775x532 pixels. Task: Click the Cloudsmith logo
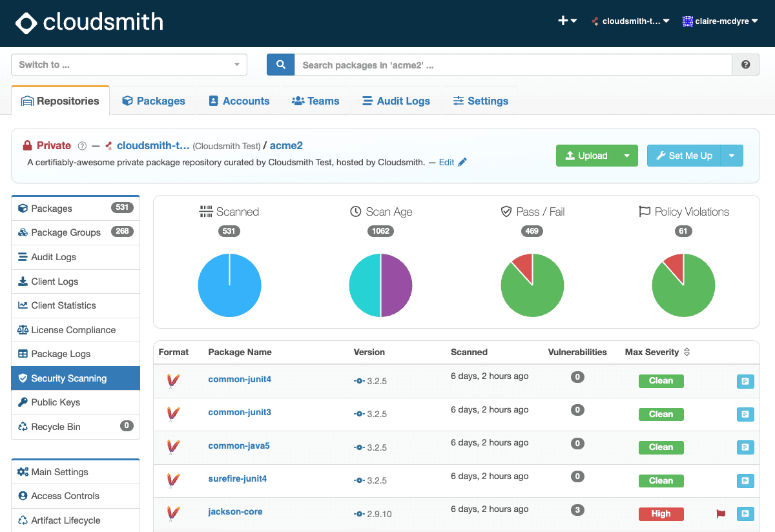90,23
